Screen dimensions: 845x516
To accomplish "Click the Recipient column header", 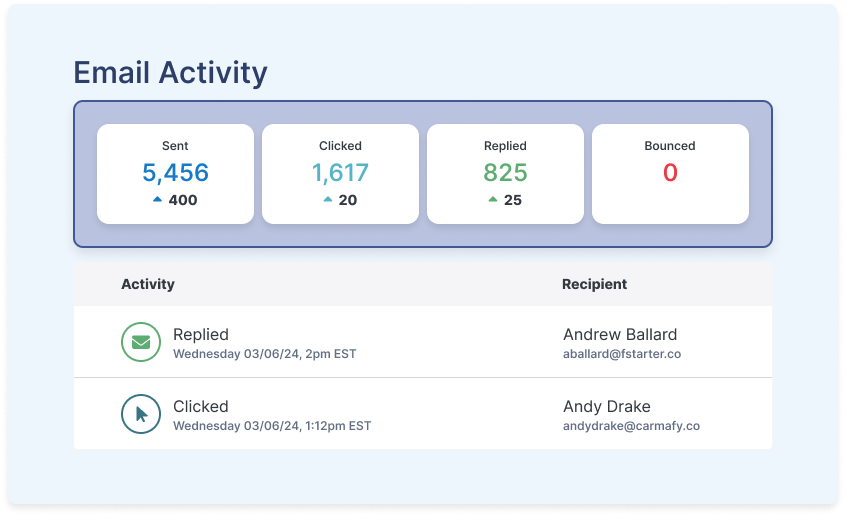I will (594, 284).
